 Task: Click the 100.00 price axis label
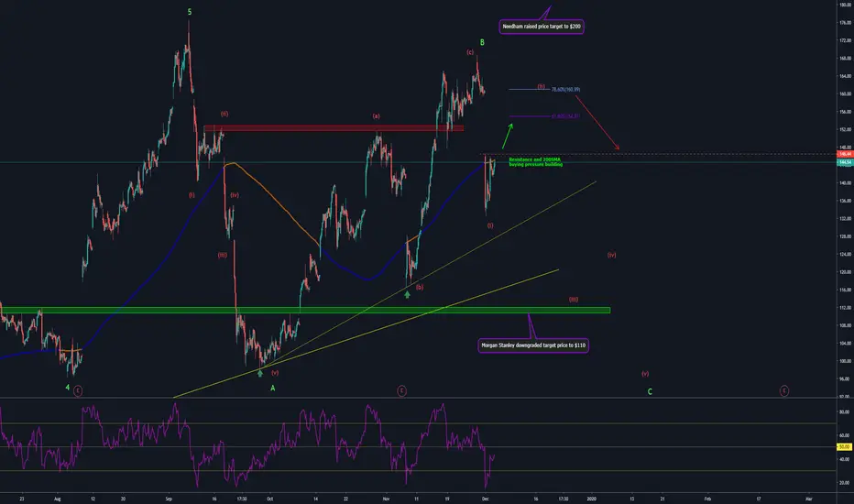point(845,361)
